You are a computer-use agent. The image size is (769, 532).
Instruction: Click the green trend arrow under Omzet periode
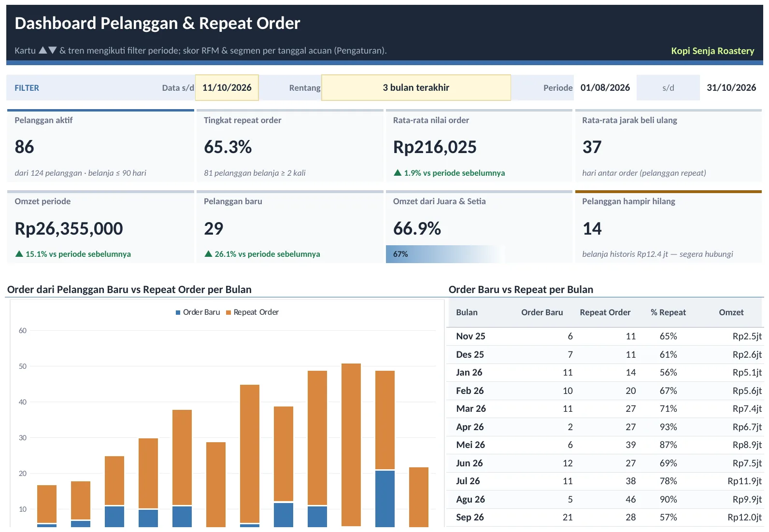click(x=19, y=254)
